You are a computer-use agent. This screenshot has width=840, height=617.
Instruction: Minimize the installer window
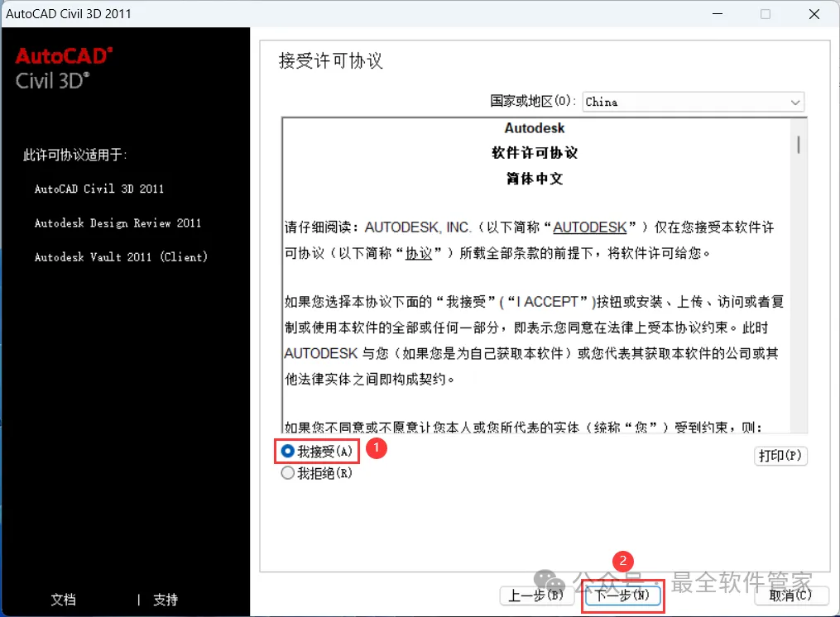tap(718, 14)
